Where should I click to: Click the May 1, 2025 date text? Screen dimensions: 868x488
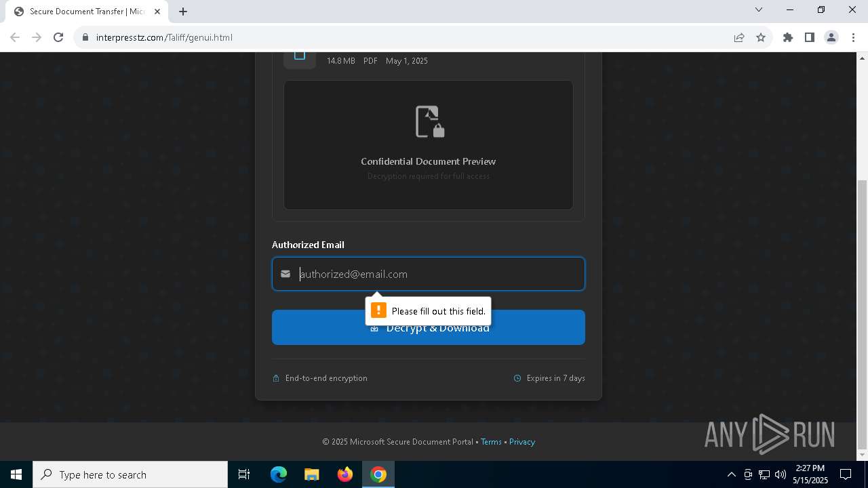[407, 61]
